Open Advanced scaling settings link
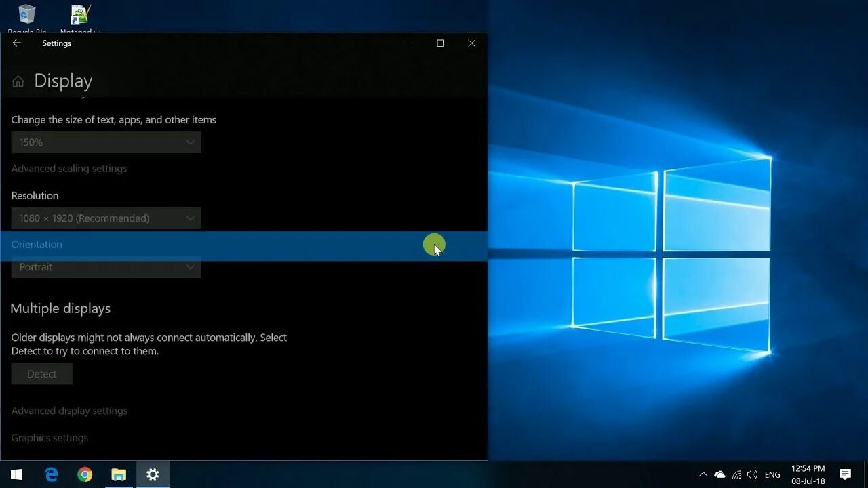The height and width of the screenshot is (488, 868). click(x=69, y=168)
